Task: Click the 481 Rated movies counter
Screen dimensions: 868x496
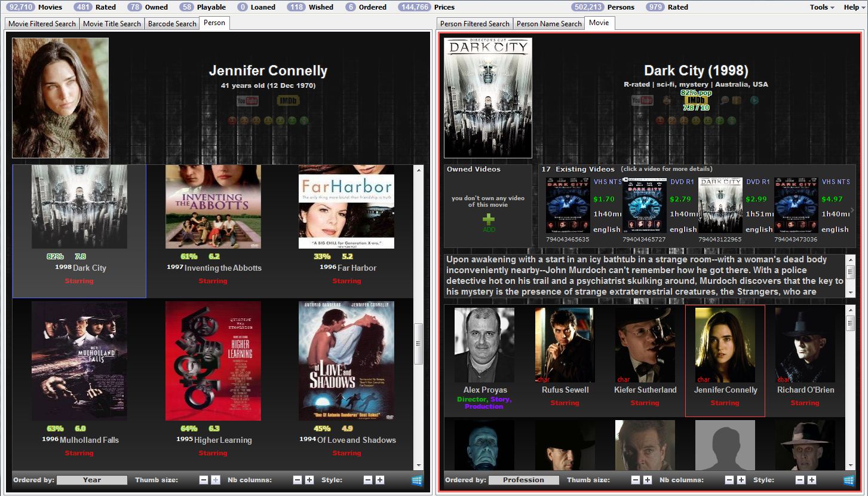Action: point(94,7)
